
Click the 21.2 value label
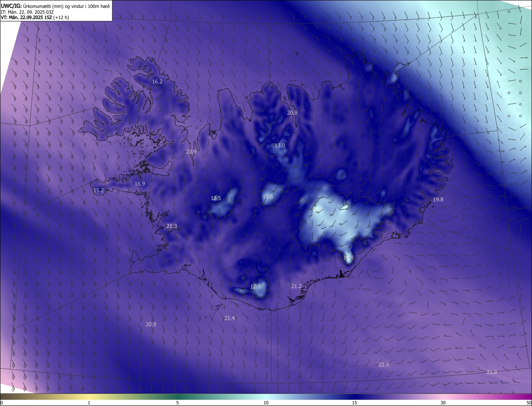296,286
